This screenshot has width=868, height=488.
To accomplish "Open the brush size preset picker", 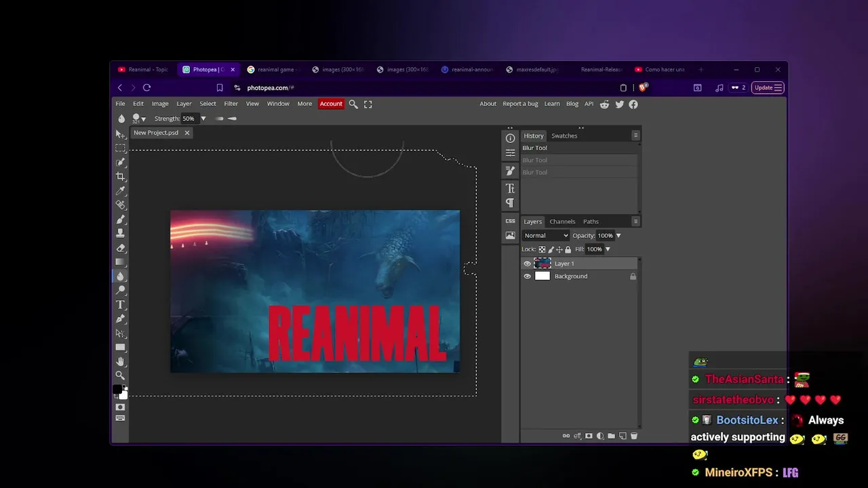I will (139, 119).
